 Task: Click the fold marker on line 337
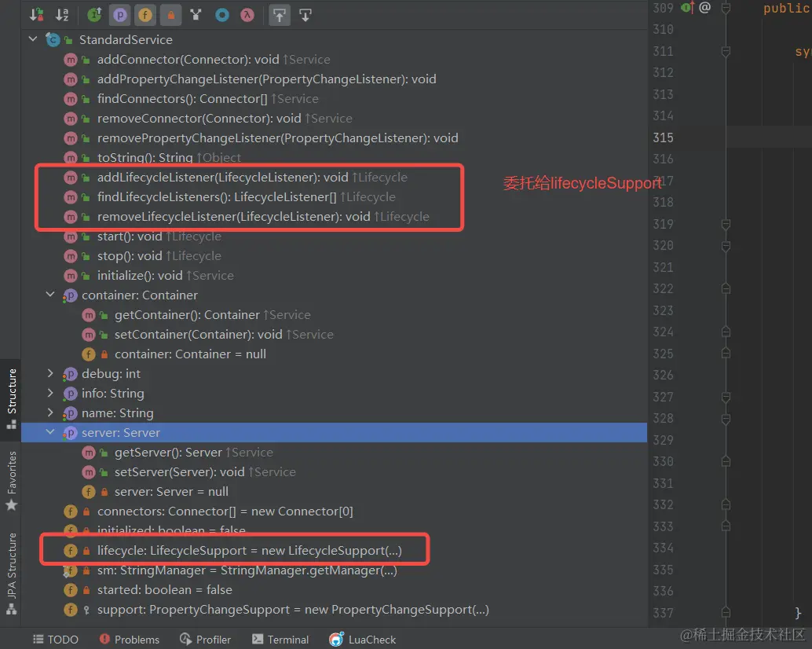click(726, 613)
